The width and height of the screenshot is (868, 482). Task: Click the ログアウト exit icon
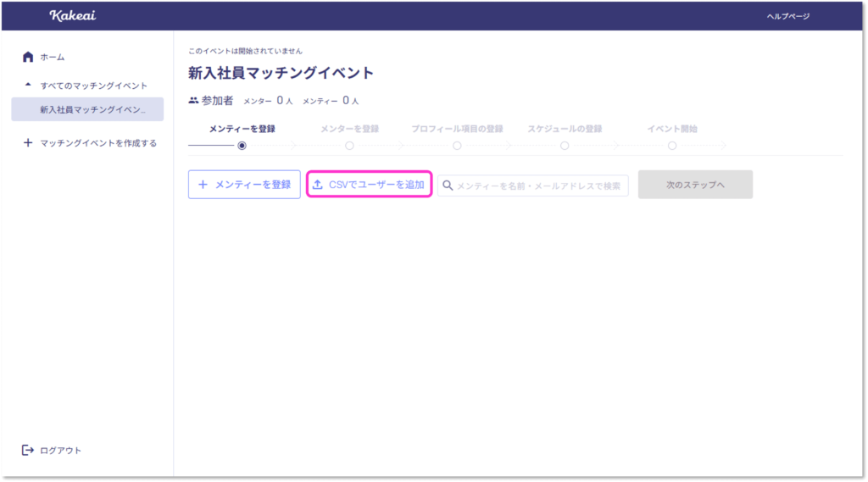point(28,450)
